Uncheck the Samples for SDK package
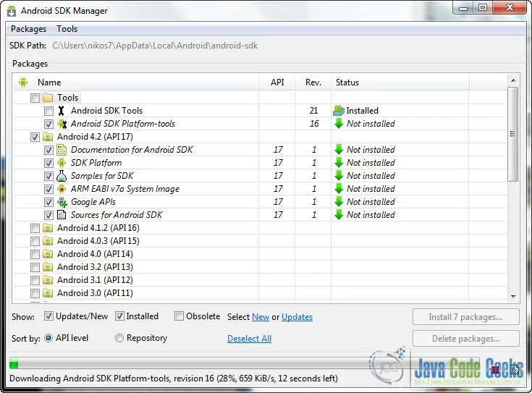This screenshot has width=532, height=393. [x=49, y=176]
